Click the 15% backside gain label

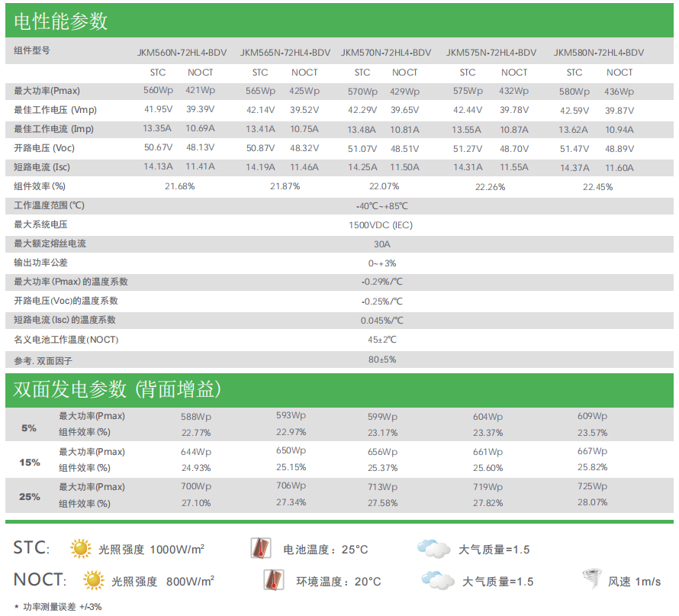point(30,463)
